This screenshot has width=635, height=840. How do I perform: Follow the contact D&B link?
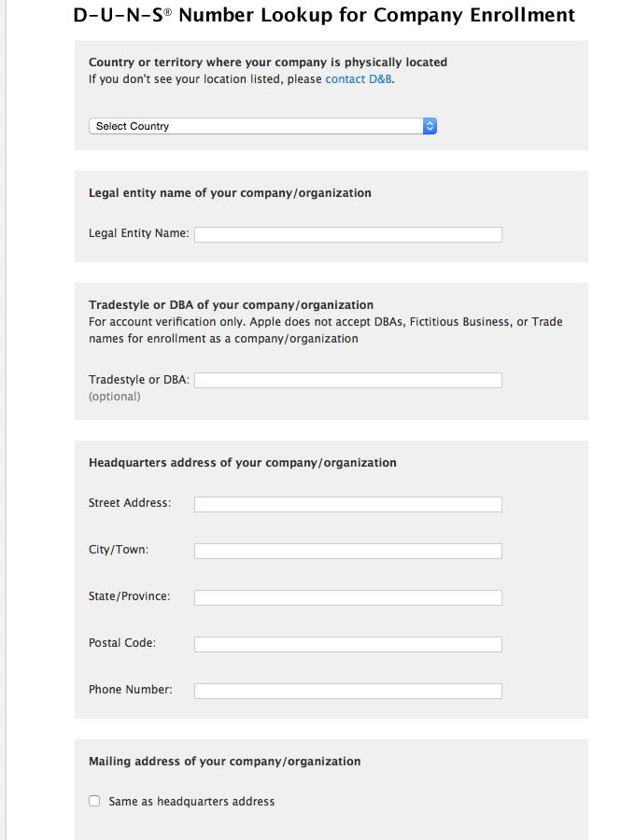(x=359, y=79)
